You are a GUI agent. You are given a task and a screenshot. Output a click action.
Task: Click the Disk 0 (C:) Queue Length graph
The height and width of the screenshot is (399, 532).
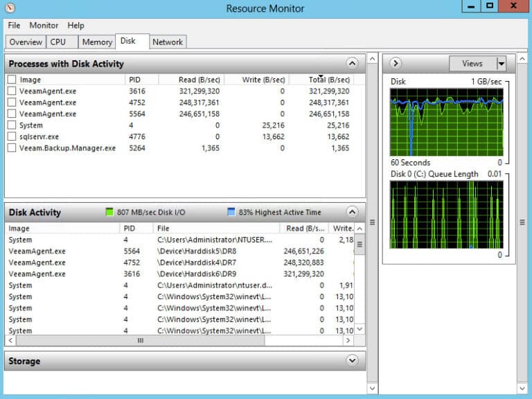pyautogui.click(x=447, y=215)
